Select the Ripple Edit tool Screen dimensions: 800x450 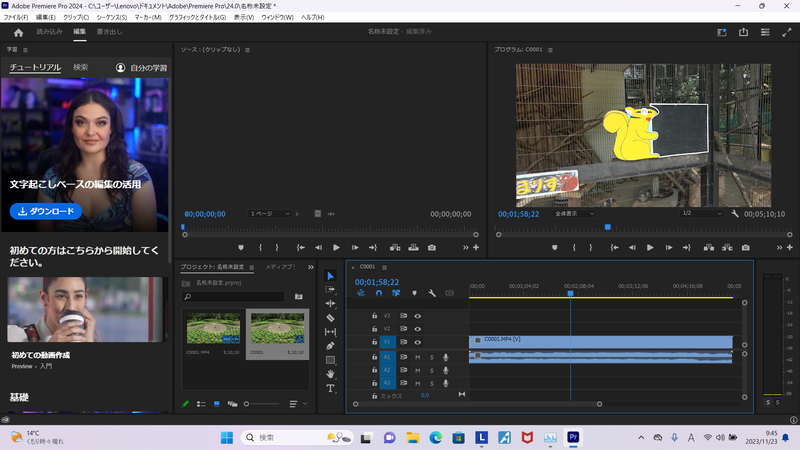tap(331, 304)
